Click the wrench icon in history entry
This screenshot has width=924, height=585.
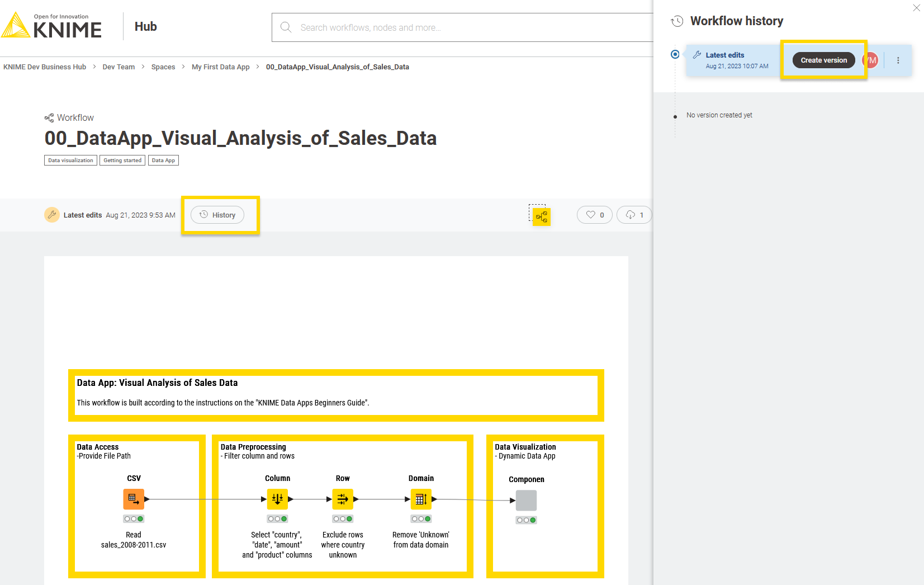coord(697,55)
